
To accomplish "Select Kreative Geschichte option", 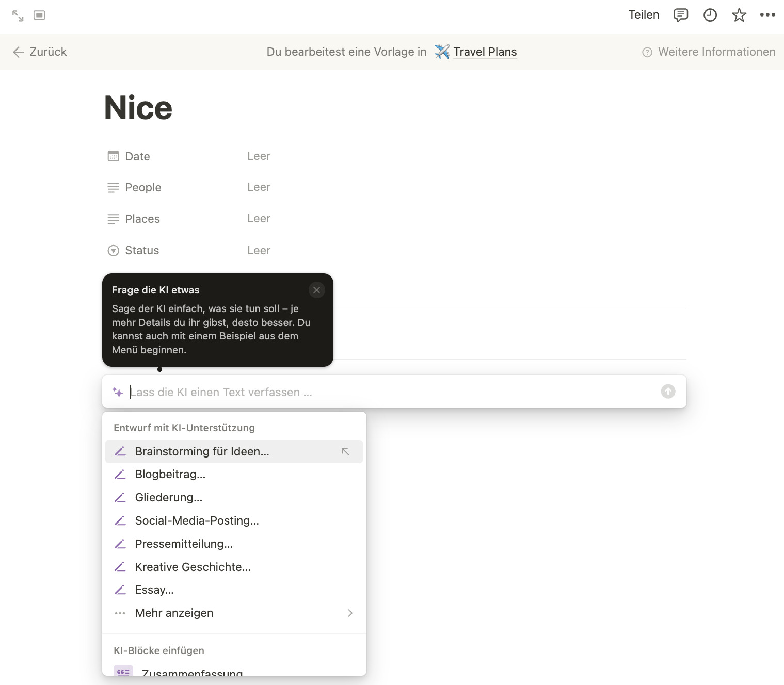I will point(193,567).
